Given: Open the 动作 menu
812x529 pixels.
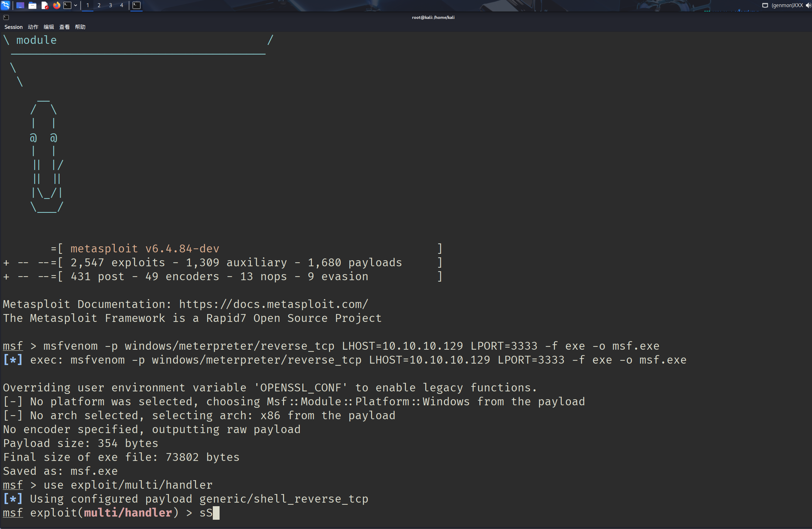Looking at the screenshot, I should coord(33,27).
